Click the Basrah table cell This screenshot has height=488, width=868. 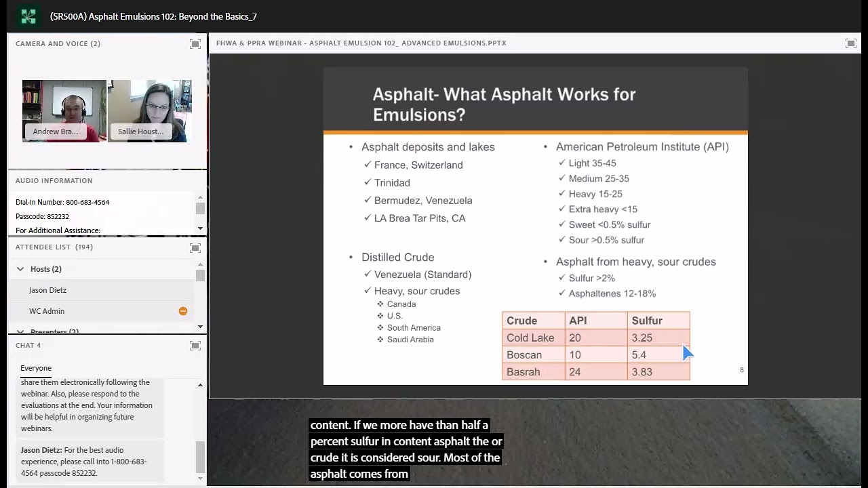tap(533, 371)
